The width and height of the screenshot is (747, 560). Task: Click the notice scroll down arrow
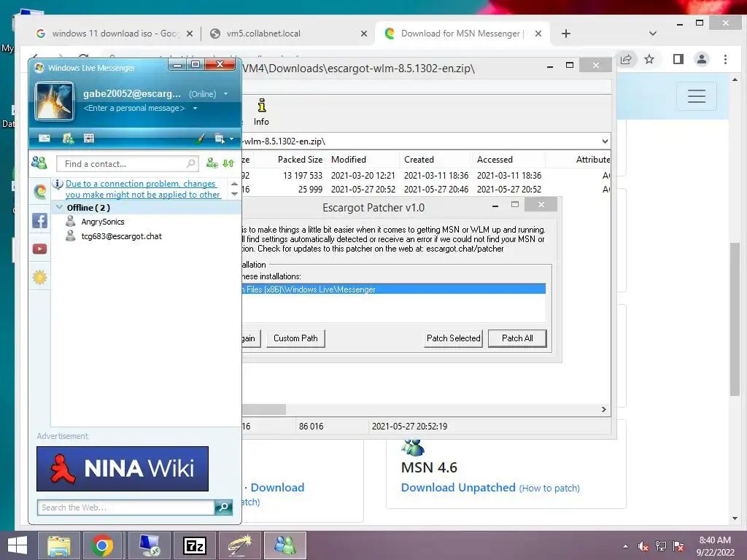[x=234, y=194]
